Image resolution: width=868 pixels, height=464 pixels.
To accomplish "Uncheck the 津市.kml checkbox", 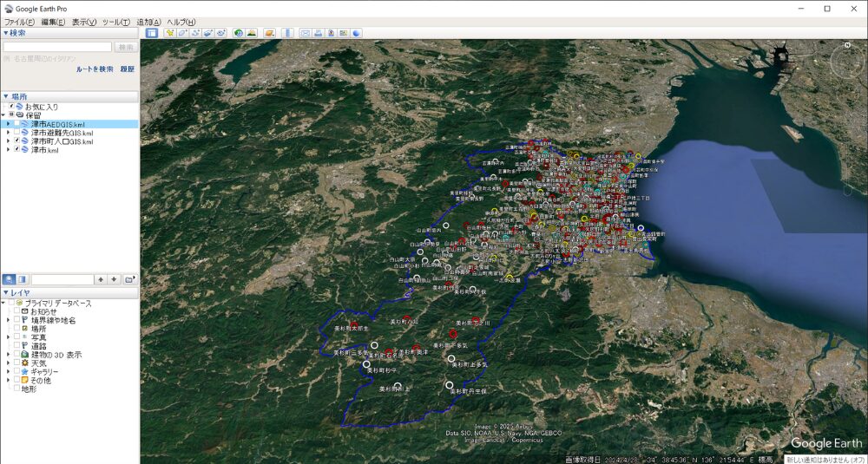I will pyautogui.click(x=17, y=149).
